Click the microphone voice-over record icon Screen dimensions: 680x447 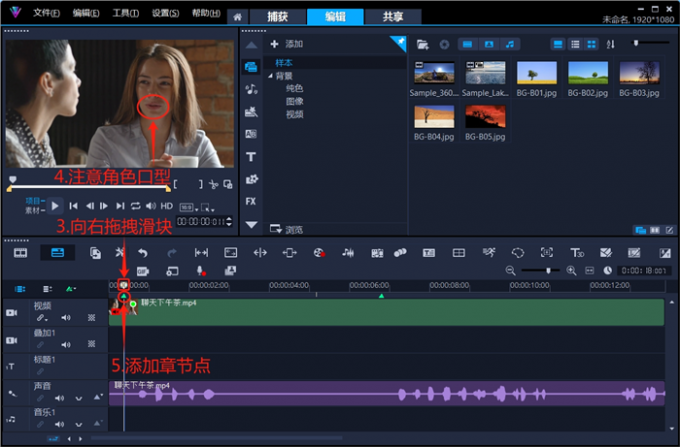click(201, 271)
